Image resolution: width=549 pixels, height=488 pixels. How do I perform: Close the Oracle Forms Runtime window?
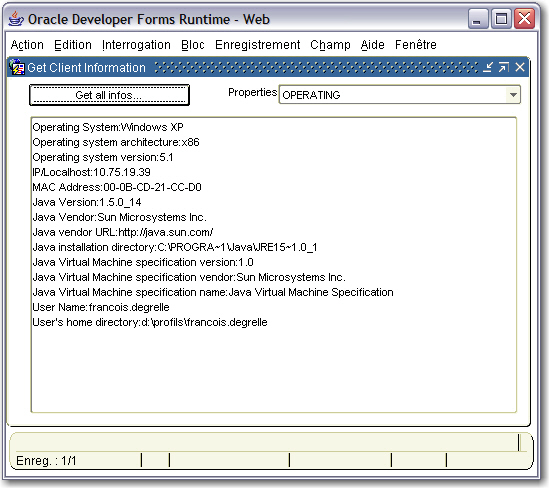click(524, 19)
